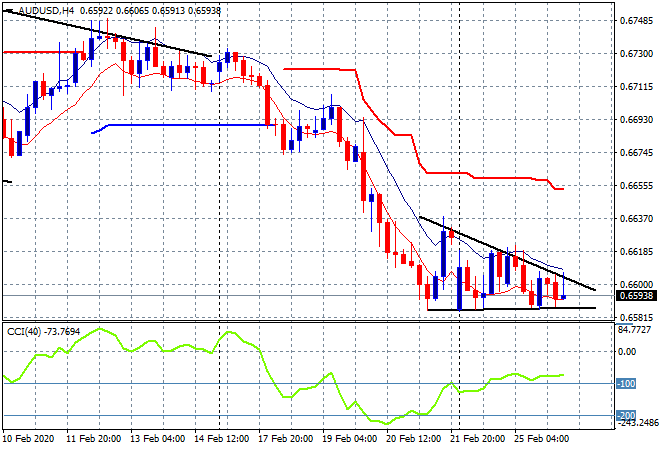
Task: Select the CCI scale value 84.7727
Action: tap(634, 330)
